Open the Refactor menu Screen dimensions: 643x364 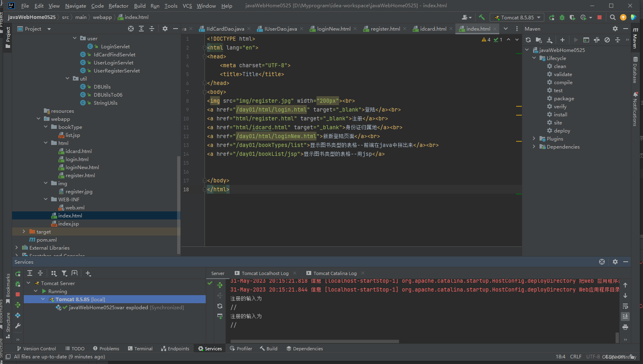[118, 6]
